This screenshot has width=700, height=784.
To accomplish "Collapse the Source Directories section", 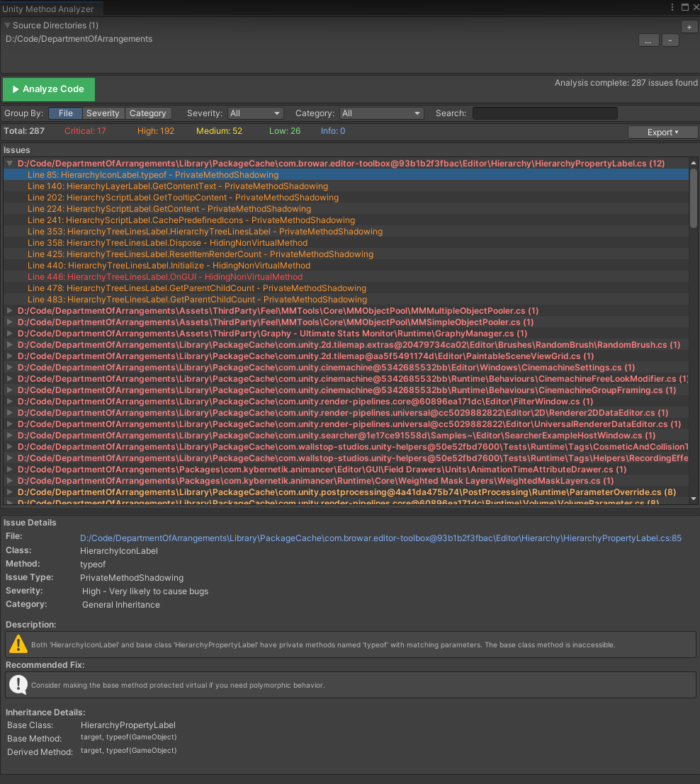I will coord(7,25).
